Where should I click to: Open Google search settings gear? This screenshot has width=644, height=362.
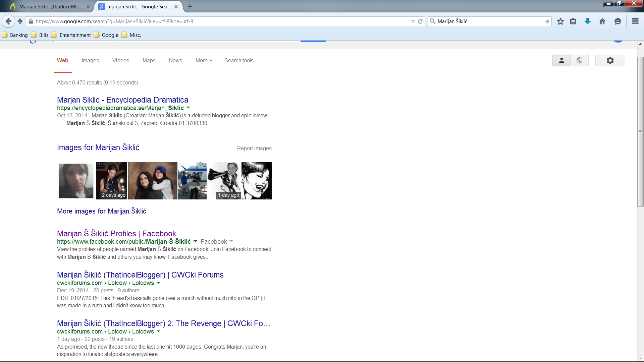610,60
